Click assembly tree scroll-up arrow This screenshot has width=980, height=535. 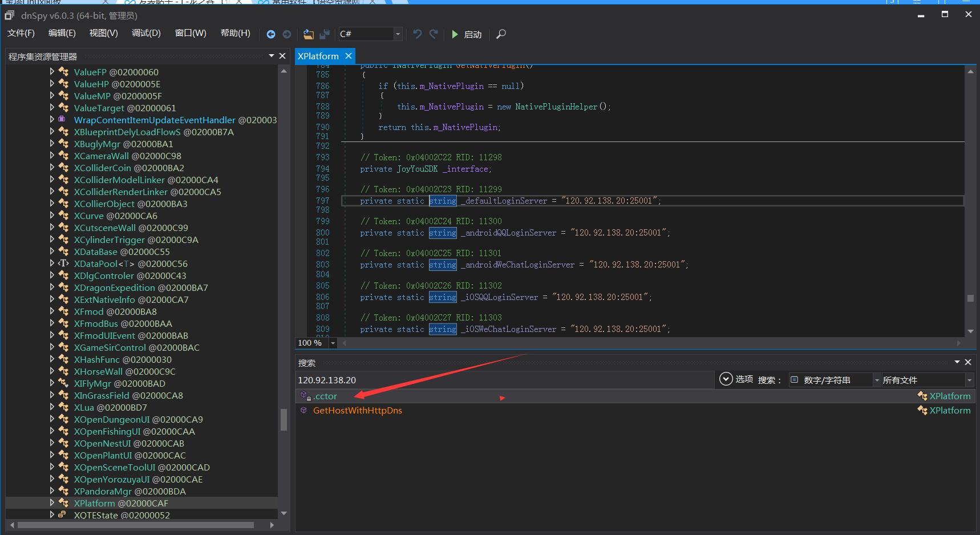tap(284, 71)
